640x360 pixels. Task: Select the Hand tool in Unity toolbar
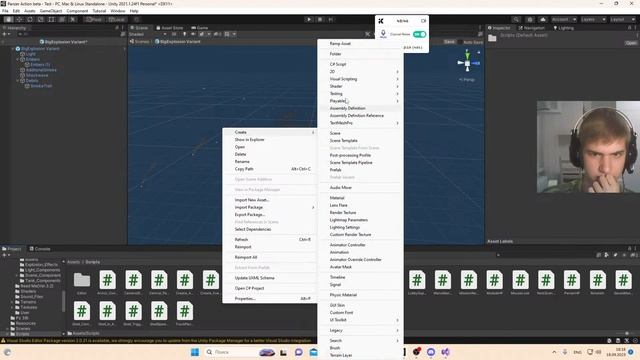click(x=8, y=19)
